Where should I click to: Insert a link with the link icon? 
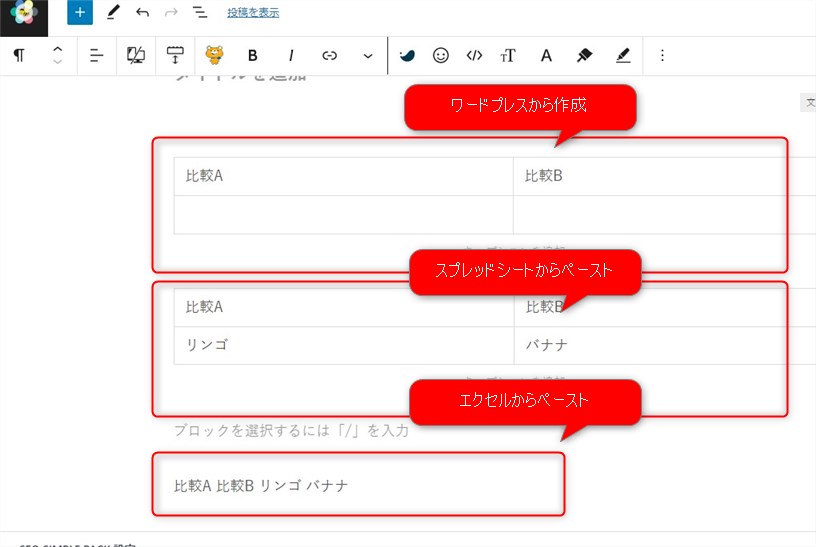(x=329, y=55)
